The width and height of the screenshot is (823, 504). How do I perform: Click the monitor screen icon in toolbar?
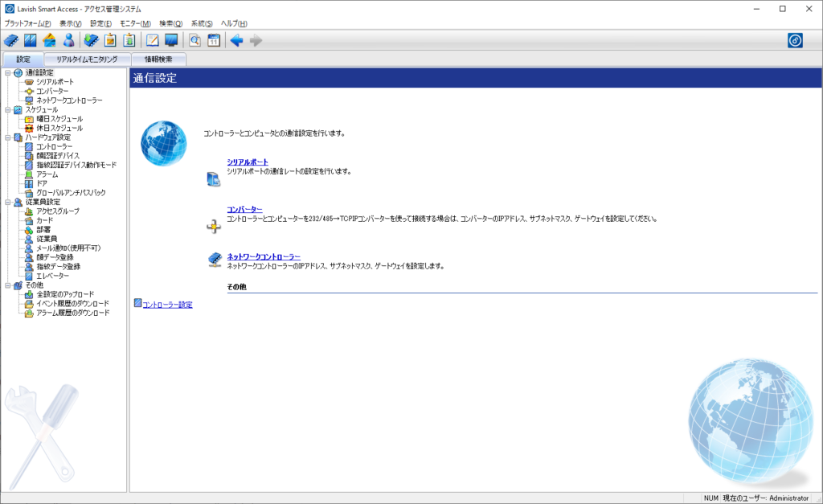(171, 40)
